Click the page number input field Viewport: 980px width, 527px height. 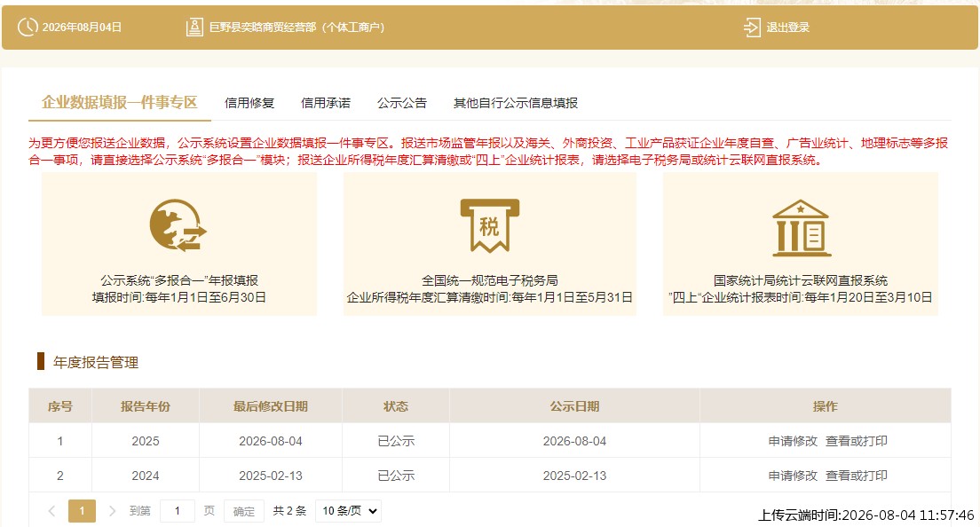[x=178, y=511]
